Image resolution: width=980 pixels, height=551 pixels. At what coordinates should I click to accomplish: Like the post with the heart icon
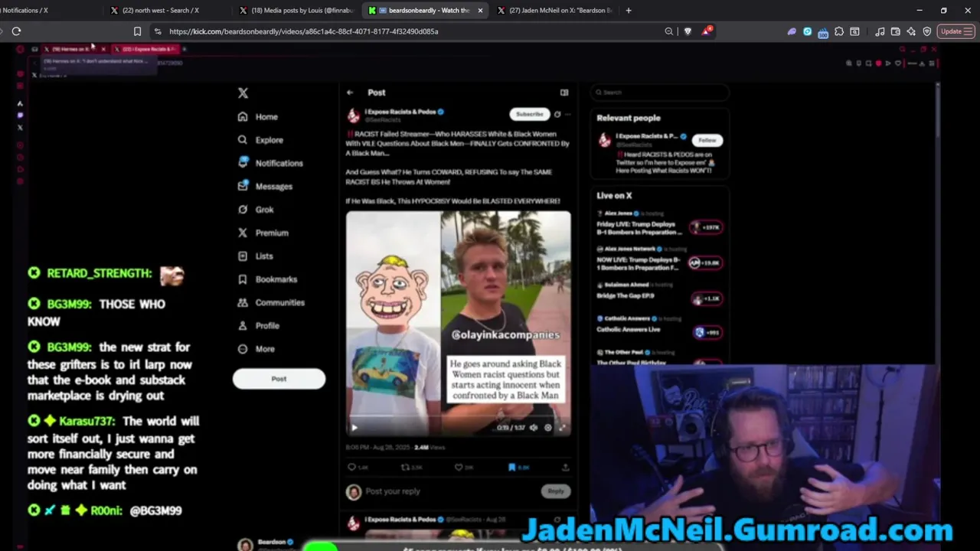click(459, 467)
